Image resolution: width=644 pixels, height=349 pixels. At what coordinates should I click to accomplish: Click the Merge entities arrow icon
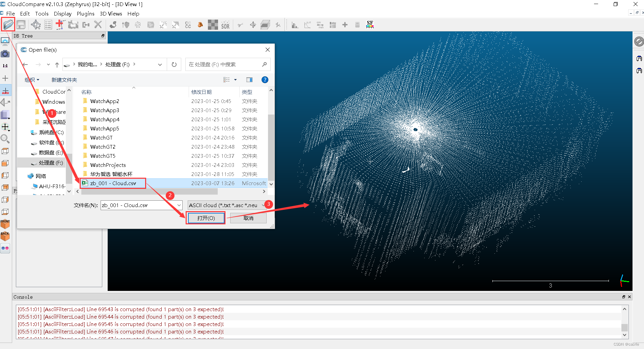click(x=86, y=25)
